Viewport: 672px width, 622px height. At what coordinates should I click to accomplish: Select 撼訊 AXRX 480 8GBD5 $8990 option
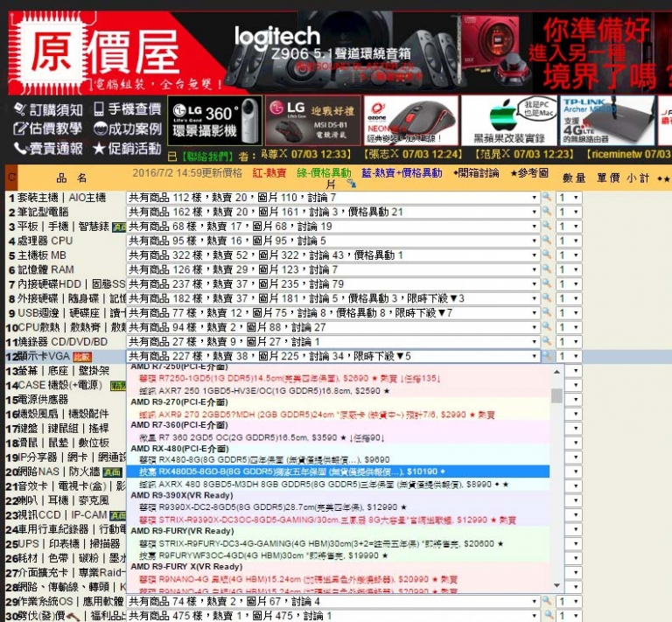(338, 484)
